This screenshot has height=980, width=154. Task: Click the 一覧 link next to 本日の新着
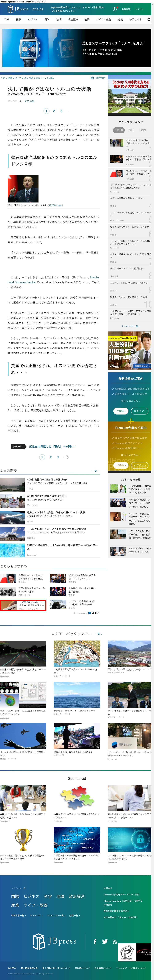95,471
